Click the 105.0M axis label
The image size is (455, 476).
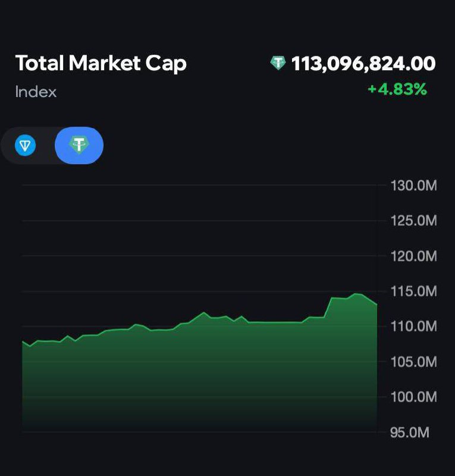pyautogui.click(x=413, y=362)
